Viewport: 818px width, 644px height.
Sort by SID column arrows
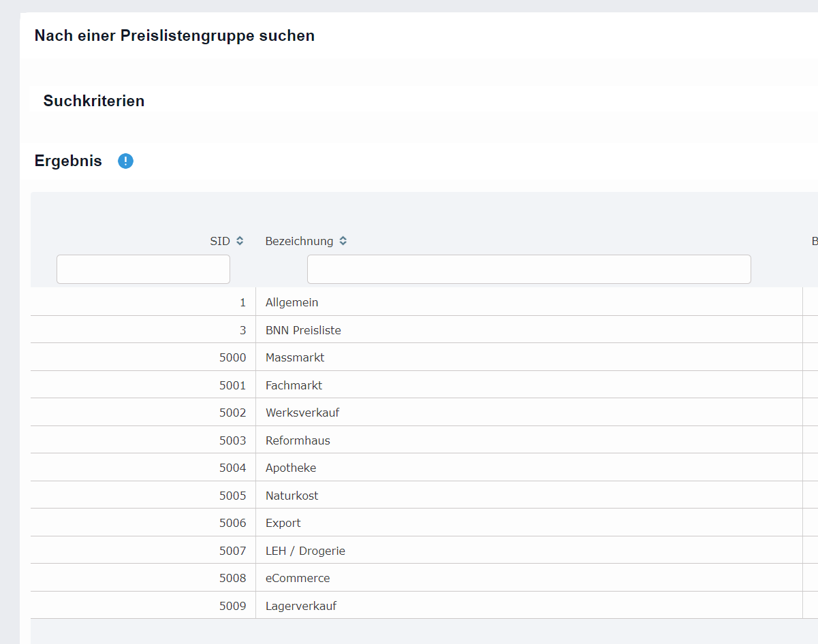[240, 241]
